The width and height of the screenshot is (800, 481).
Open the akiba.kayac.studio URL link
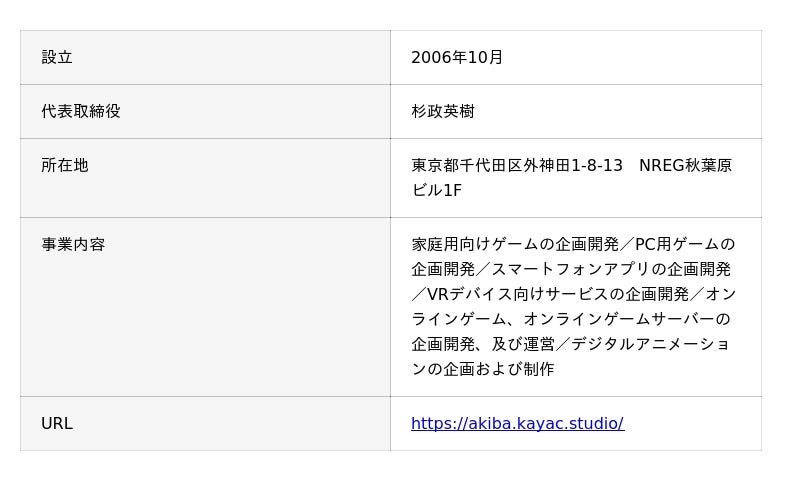(517, 423)
